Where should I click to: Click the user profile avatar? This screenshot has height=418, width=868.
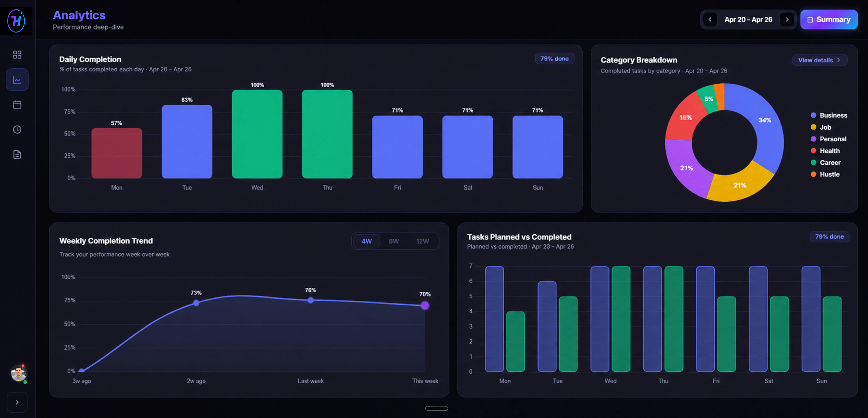point(19,373)
